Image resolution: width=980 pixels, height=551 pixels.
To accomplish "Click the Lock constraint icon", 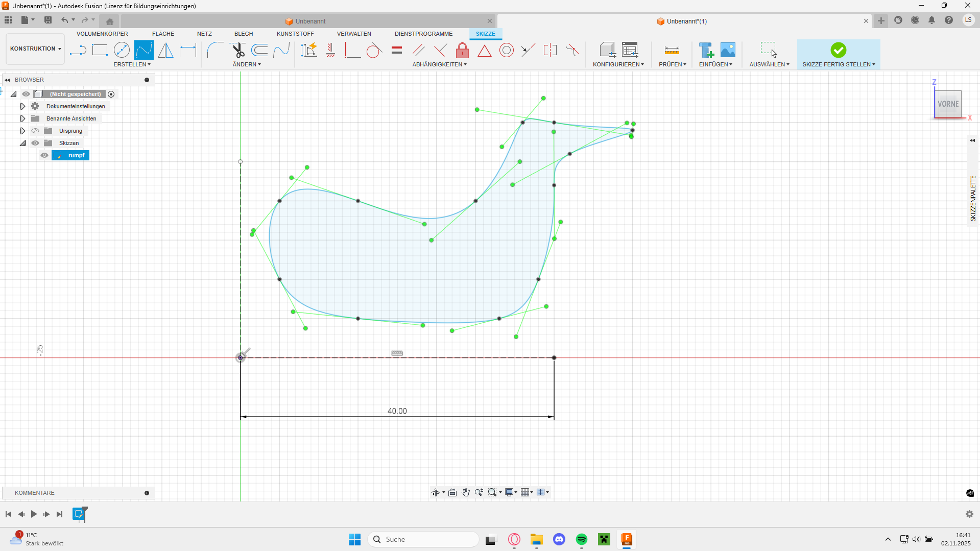I will (462, 50).
